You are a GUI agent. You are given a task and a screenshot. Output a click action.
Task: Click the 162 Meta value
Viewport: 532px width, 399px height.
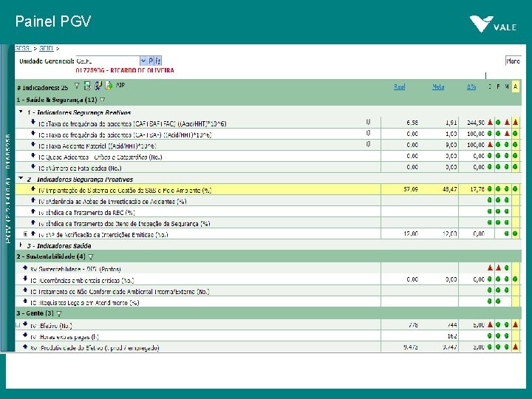tap(452, 336)
